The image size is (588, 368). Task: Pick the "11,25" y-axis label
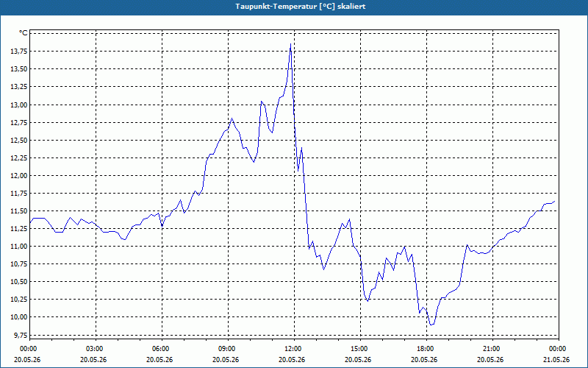pos(19,228)
